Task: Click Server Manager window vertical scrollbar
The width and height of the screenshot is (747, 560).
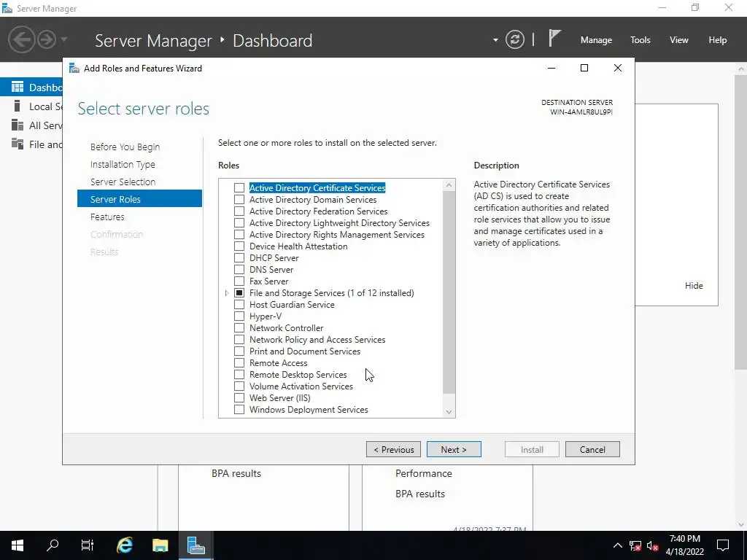Action: (741, 222)
